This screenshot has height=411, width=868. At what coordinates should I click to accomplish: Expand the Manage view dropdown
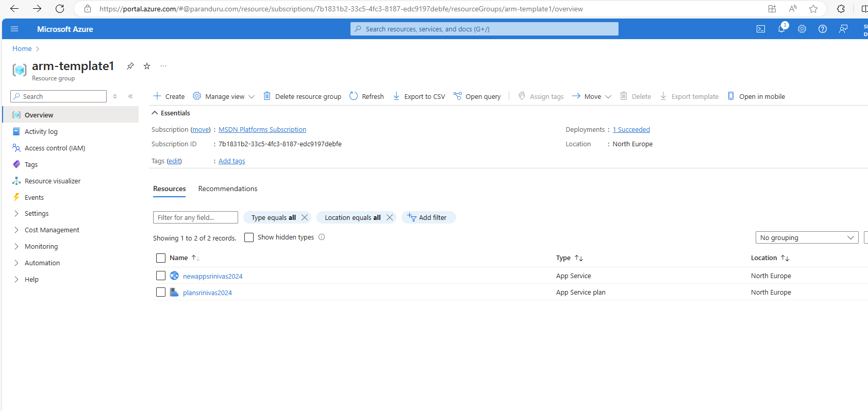click(x=223, y=96)
